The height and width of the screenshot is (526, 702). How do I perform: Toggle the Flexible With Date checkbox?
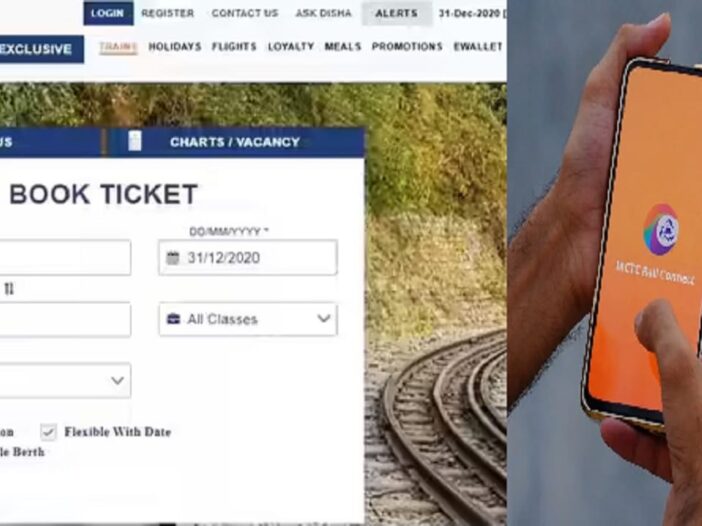[48, 432]
